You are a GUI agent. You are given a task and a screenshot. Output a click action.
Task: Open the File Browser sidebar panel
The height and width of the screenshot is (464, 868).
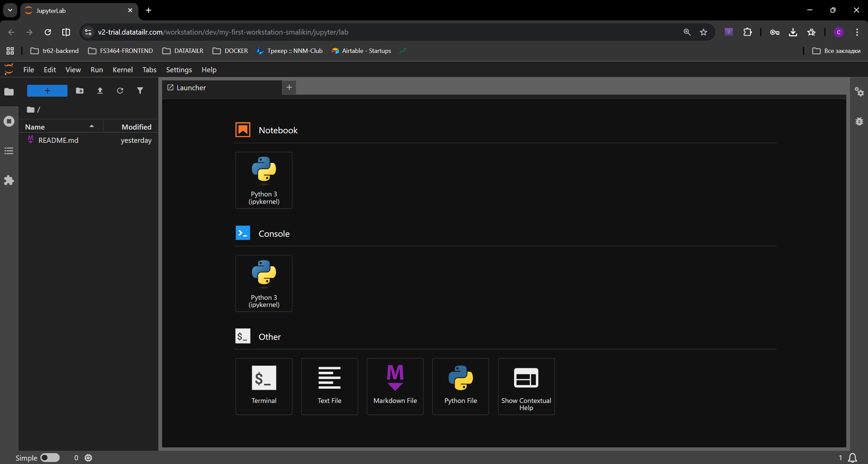pyautogui.click(x=9, y=92)
